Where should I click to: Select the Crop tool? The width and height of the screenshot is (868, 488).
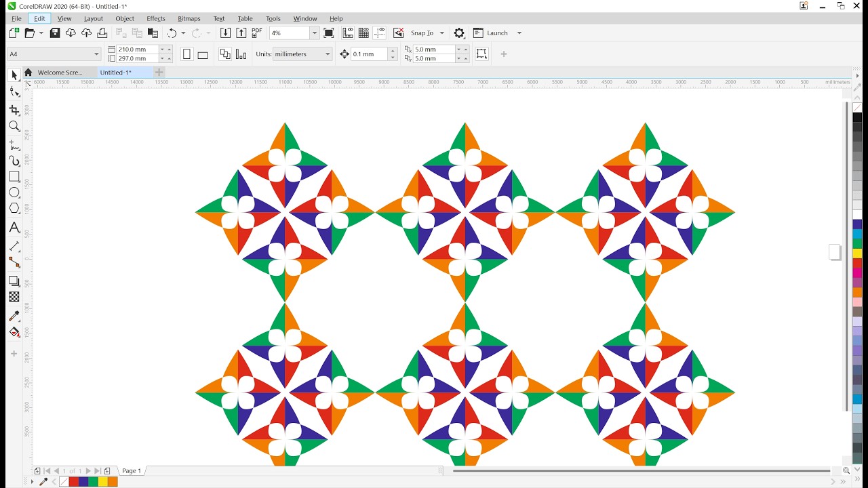coord(14,110)
